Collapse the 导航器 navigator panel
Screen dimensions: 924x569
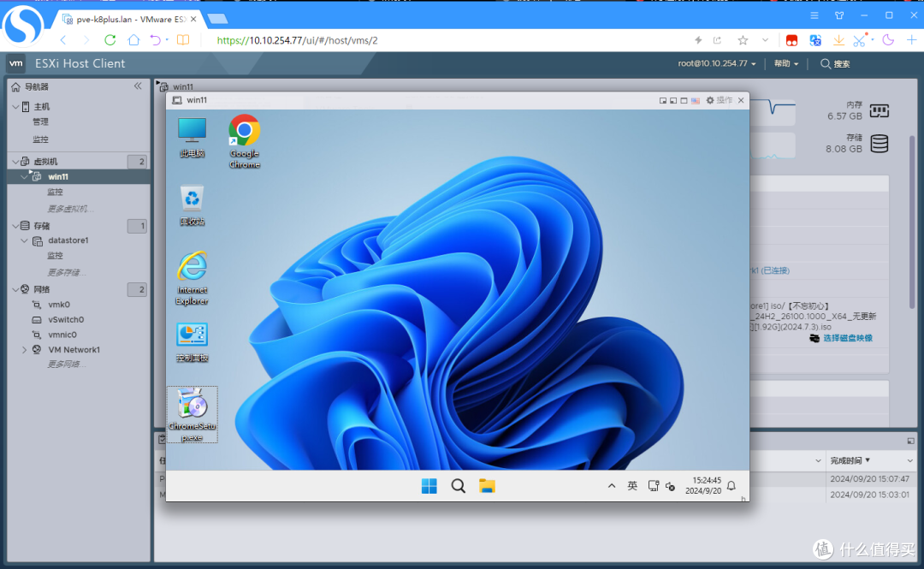tap(138, 86)
